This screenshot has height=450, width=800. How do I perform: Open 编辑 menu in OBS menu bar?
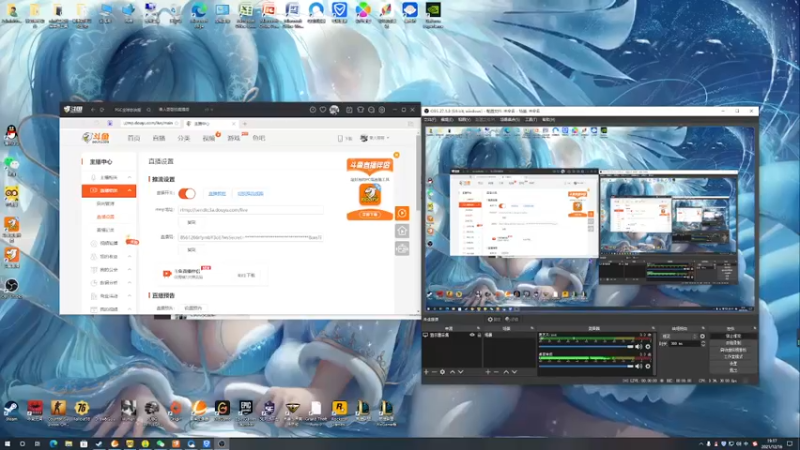tap(447, 120)
